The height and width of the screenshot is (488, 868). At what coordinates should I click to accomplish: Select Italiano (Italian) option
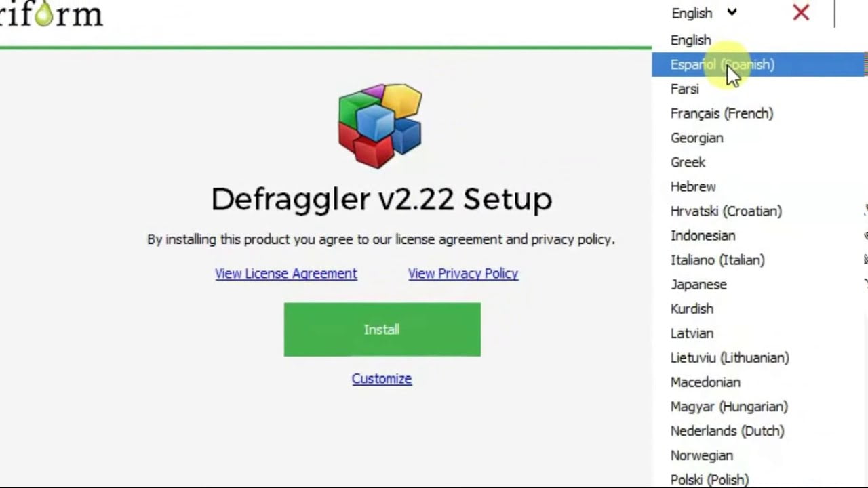point(759,260)
